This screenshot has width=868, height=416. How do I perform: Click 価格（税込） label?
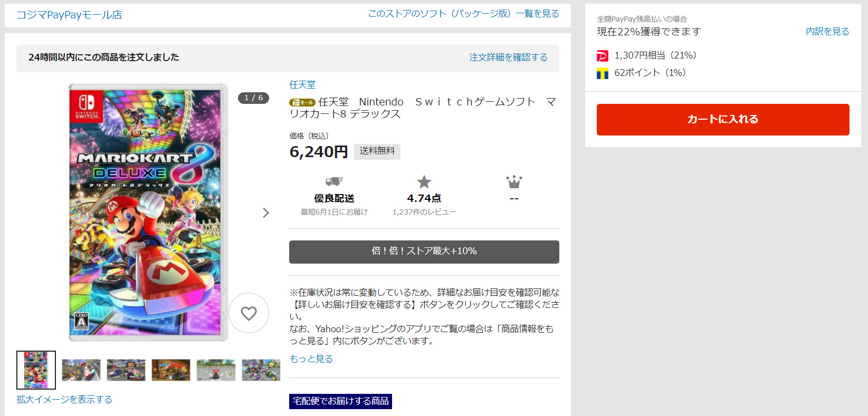(x=309, y=136)
